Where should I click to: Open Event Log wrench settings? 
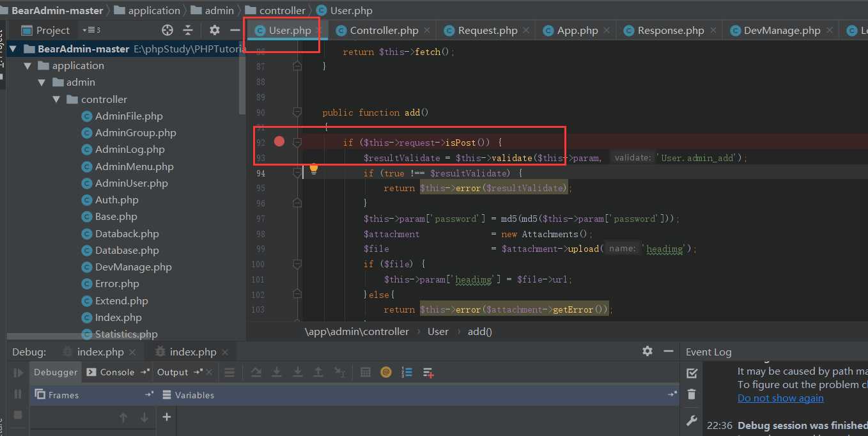pyautogui.click(x=692, y=421)
